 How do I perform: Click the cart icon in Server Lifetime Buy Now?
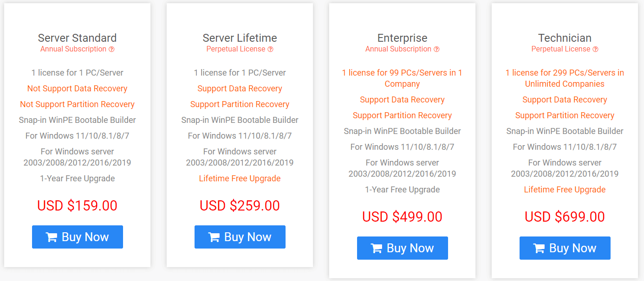pyautogui.click(x=214, y=237)
